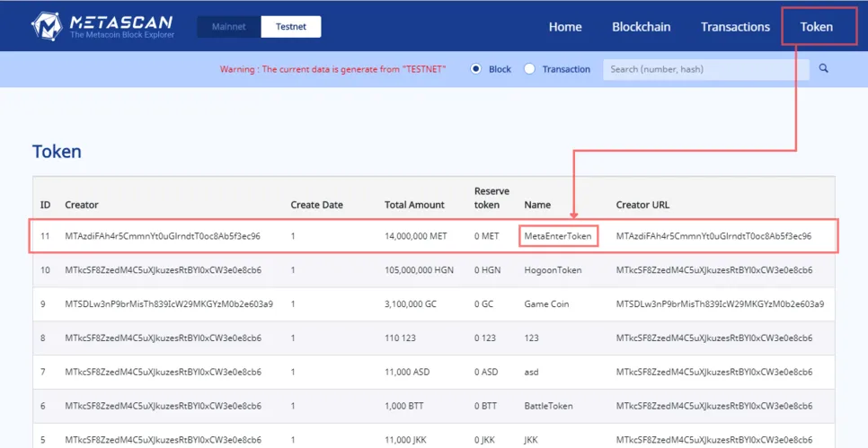
Task: Click ID cell 8 in table
Action: [x=43, y=338]
